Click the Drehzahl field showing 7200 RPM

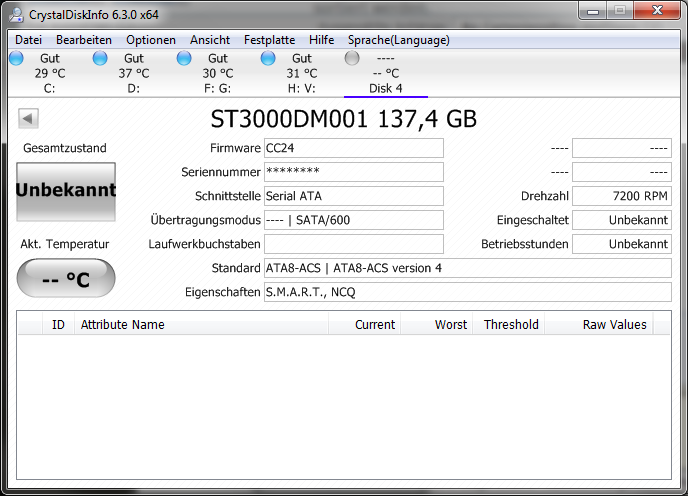[x=622, y=196]
